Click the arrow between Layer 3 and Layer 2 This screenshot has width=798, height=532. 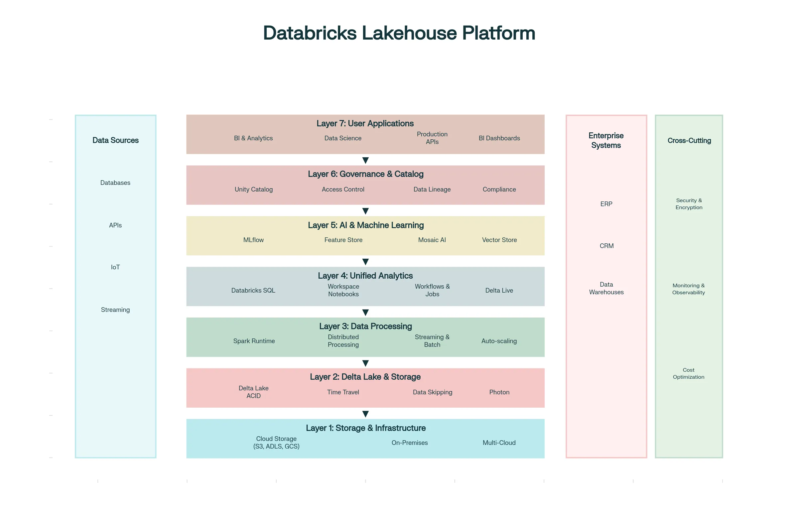click(x=365, y=363)
